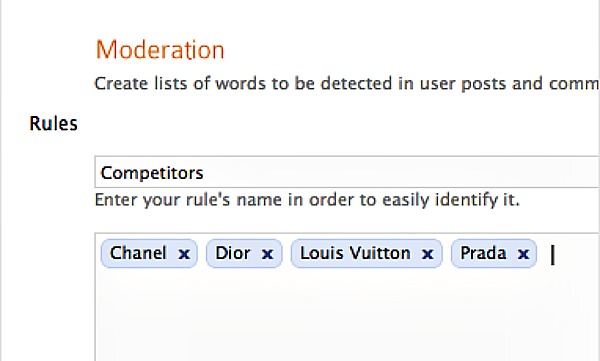Remove the Chanel tag with its x
Image resolution: width=600 pixels, height=361 pixels.
(184, 254)
